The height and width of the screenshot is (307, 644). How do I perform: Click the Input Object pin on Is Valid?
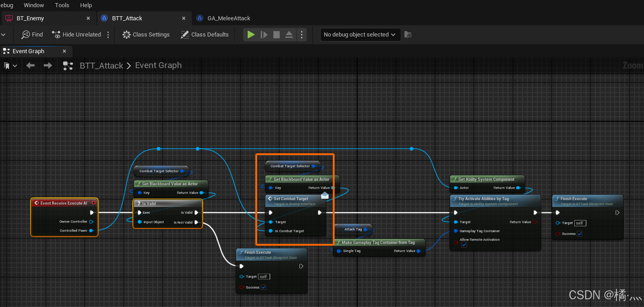coord(140,222)
